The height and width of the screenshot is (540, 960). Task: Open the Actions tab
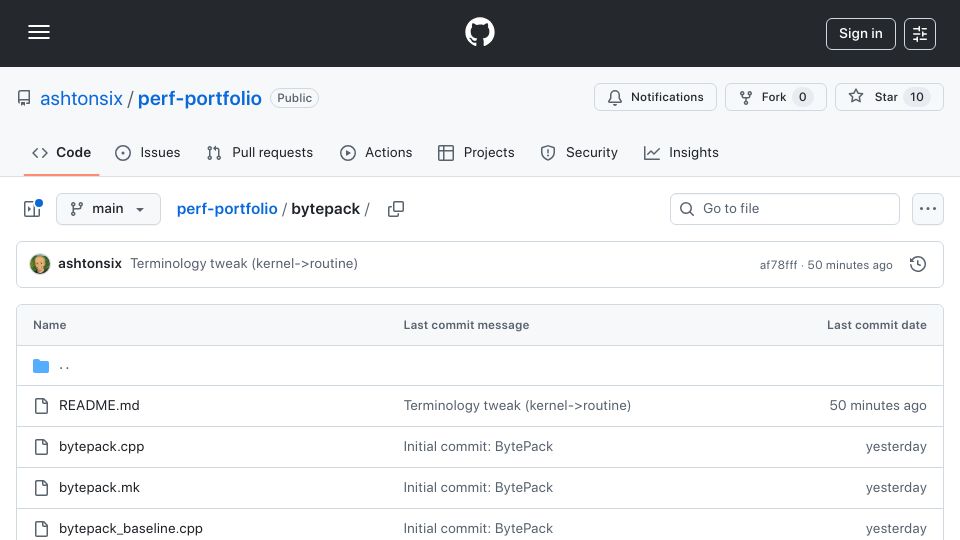pos(376,152)
